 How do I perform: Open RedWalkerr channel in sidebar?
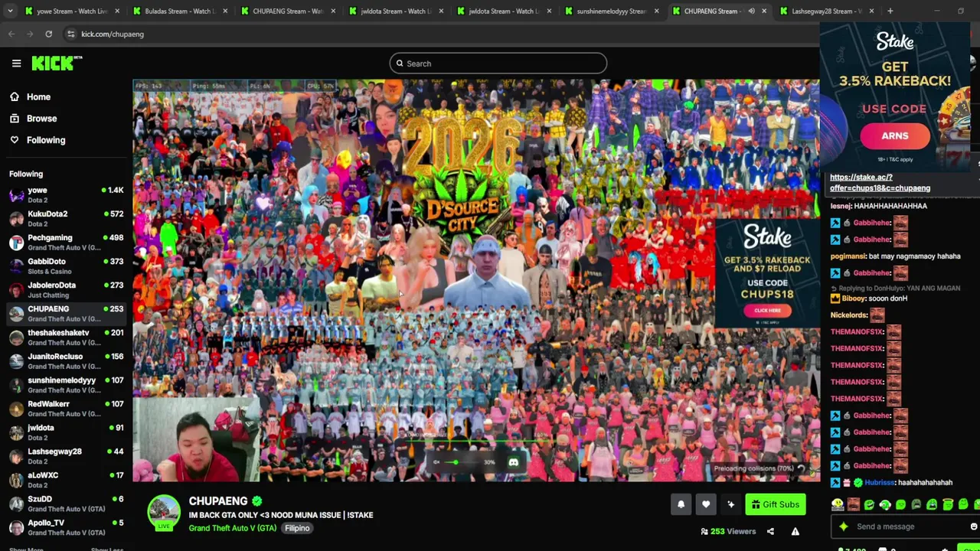click(67, 408)
